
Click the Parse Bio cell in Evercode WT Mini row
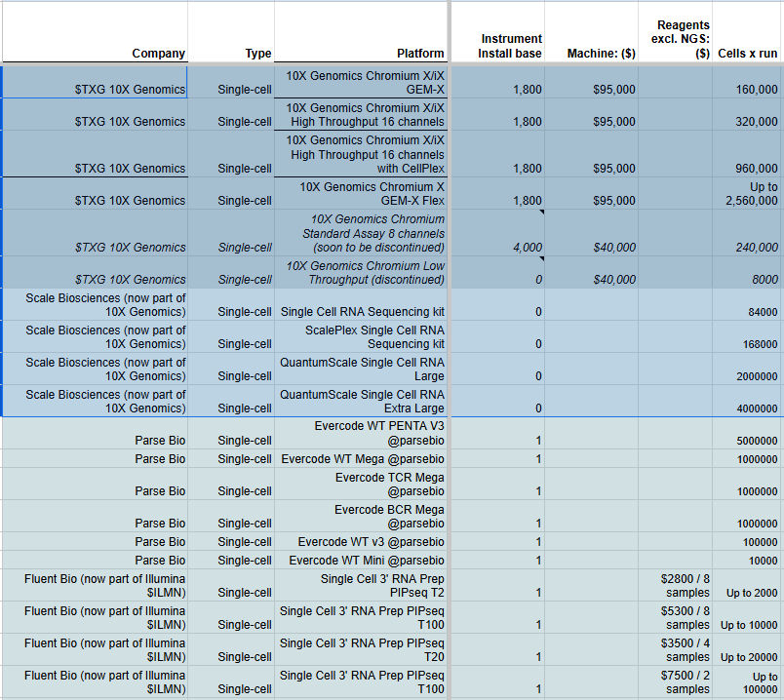(x=95, y=560)
